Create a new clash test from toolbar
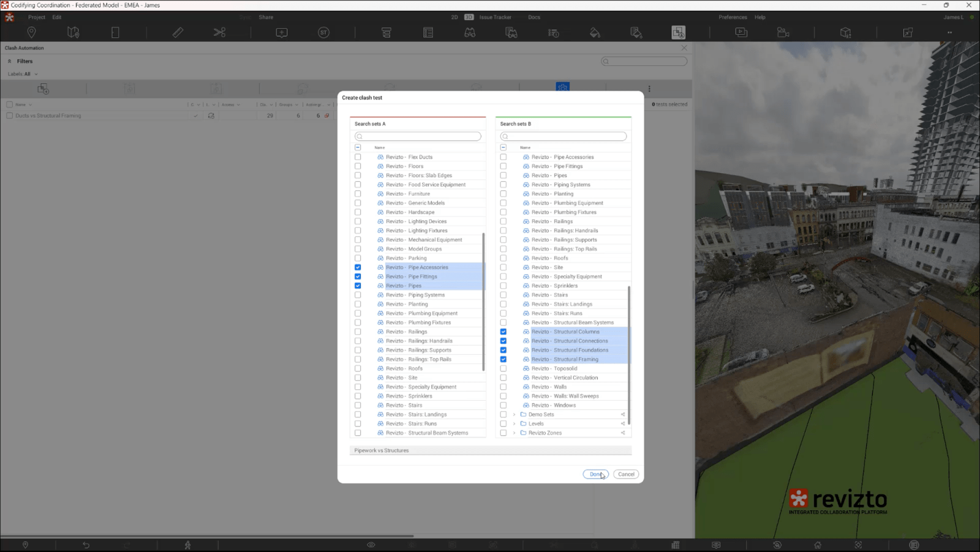The image size is (980, 552). point(43,89)
